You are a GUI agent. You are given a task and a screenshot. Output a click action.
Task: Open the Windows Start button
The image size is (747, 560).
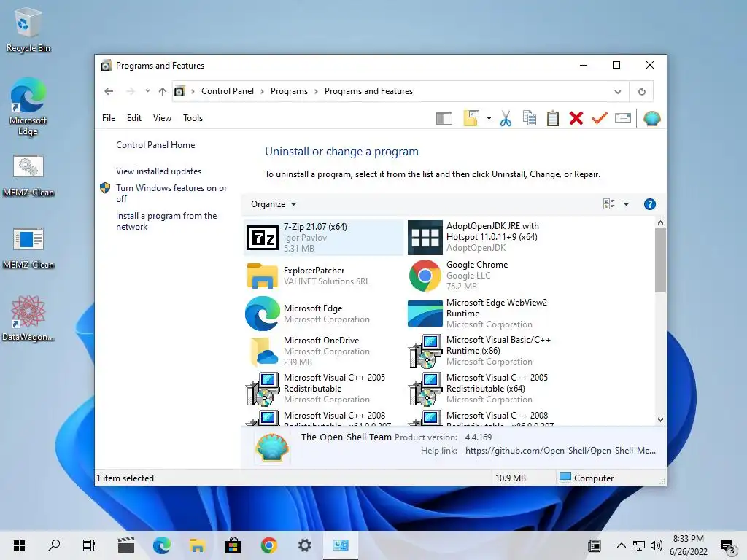pyautogui.click(x=19, y=545)
